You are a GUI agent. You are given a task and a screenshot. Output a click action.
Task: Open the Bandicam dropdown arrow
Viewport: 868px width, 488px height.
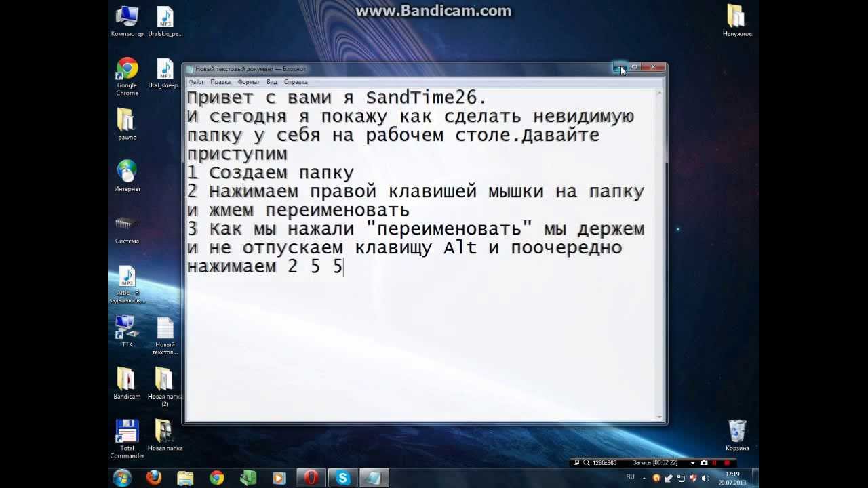pyautogui.click(x=692, y=463)
